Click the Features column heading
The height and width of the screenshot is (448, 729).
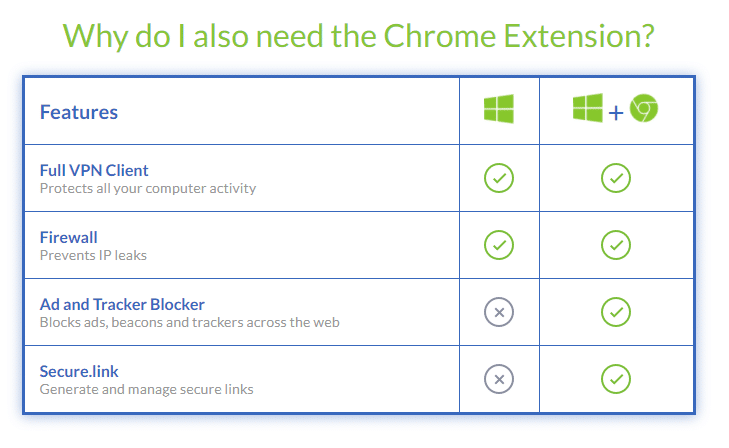79,112
